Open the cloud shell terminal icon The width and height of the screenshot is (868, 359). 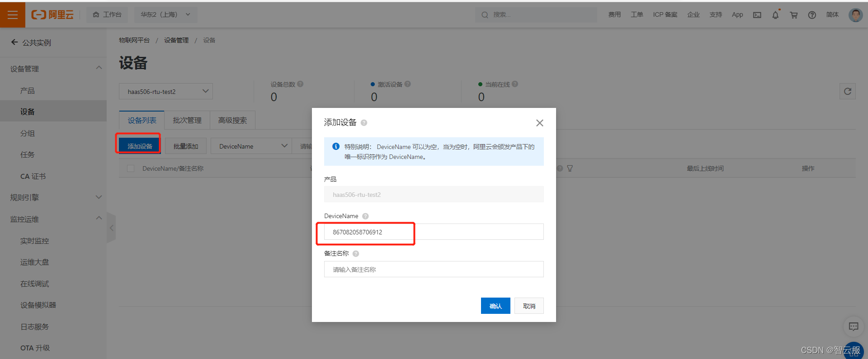click(757, 15)
